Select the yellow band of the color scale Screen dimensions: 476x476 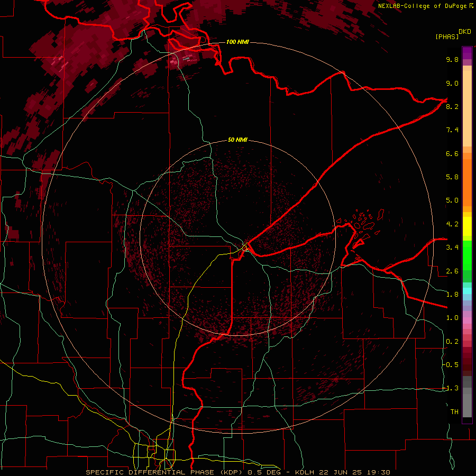[x=467, y=226]
